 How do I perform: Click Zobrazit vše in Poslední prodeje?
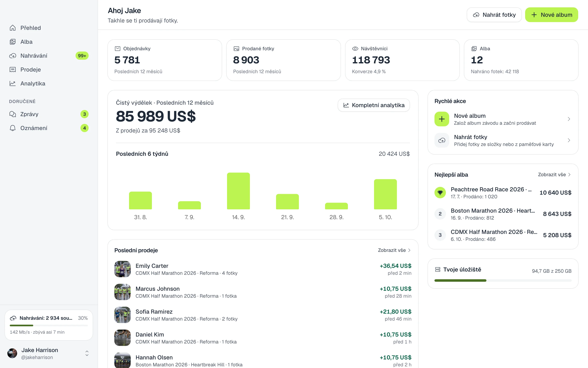point(395,250)
